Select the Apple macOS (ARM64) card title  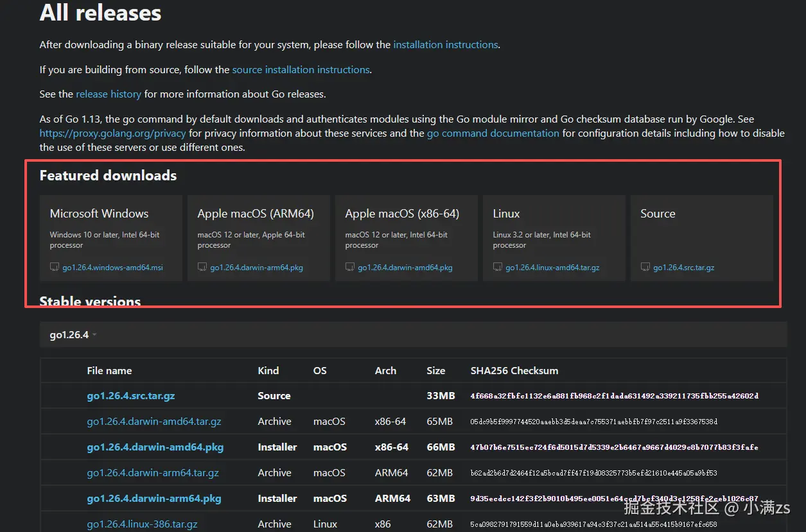coord(256,214)
